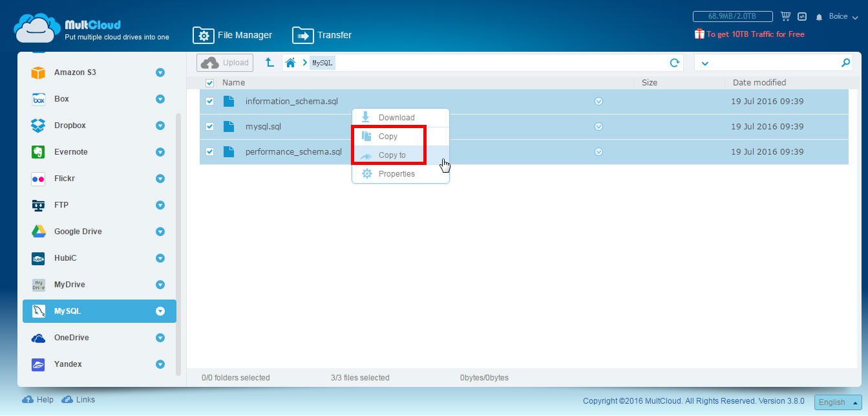Open the traffic statistics chart icon
The width and height of the screenshot is (868, 416).
click(x=802, y=16)
